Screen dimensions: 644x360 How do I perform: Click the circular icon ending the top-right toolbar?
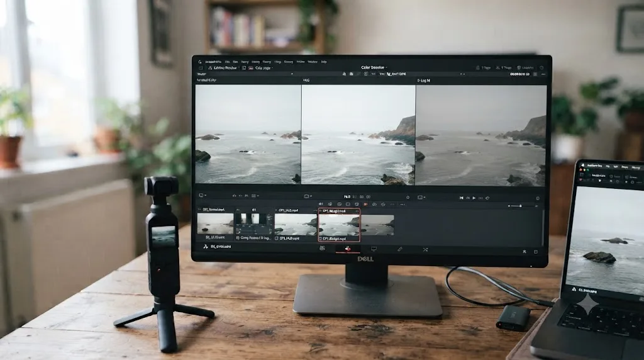point(541,68)
